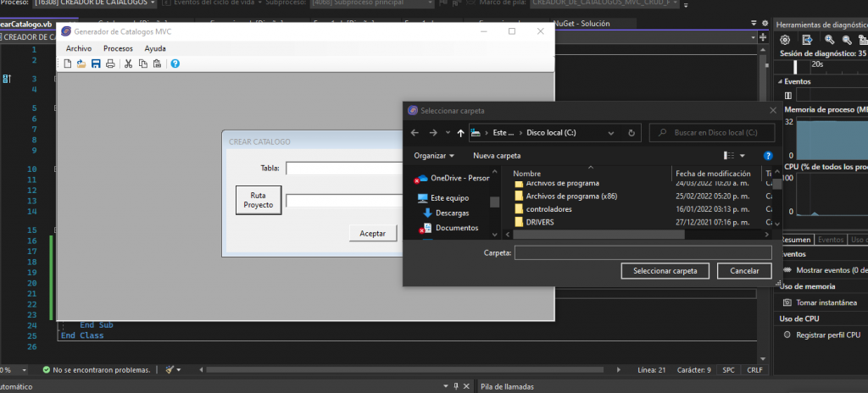Image resolution: width=868 pixels, height=393 pixels.
Task: Open the Procesos menu
Action: point(118,48)
